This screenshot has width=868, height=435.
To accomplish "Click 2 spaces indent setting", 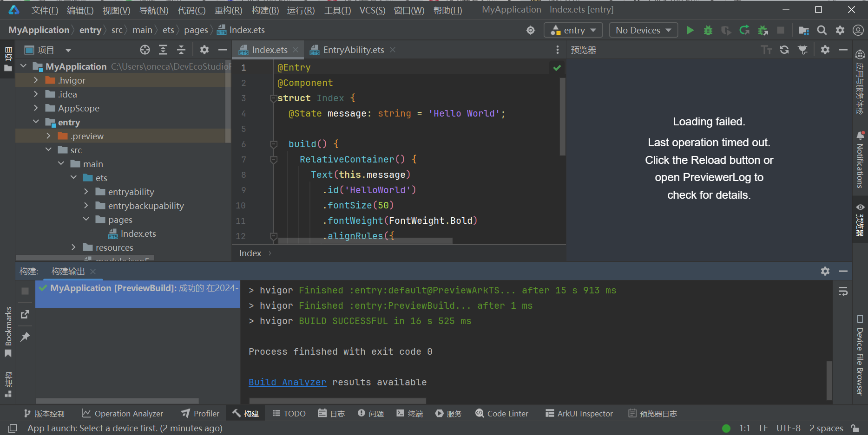I will click(826, 428).
